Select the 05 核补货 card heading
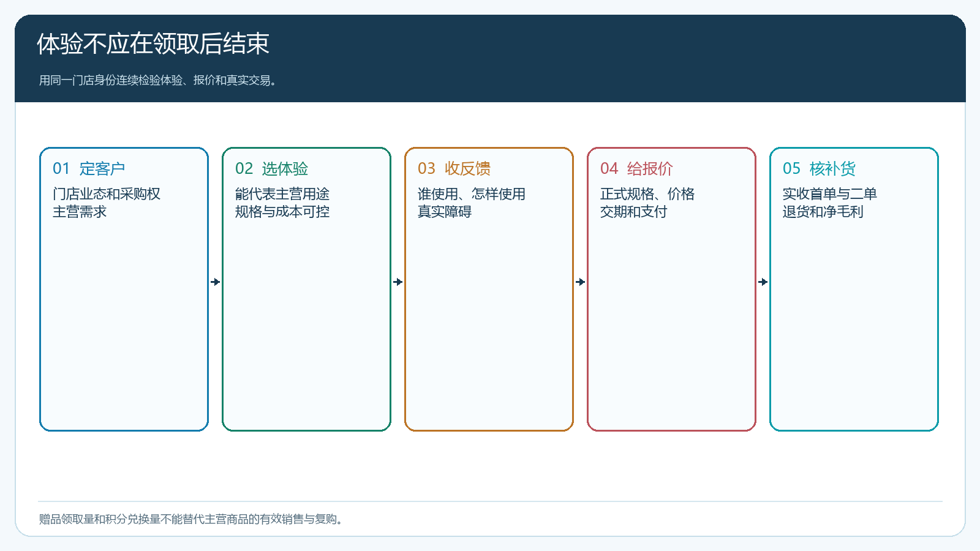Image resolution: width=980 pixels, height=551 pixels. (x=819, y=168)
